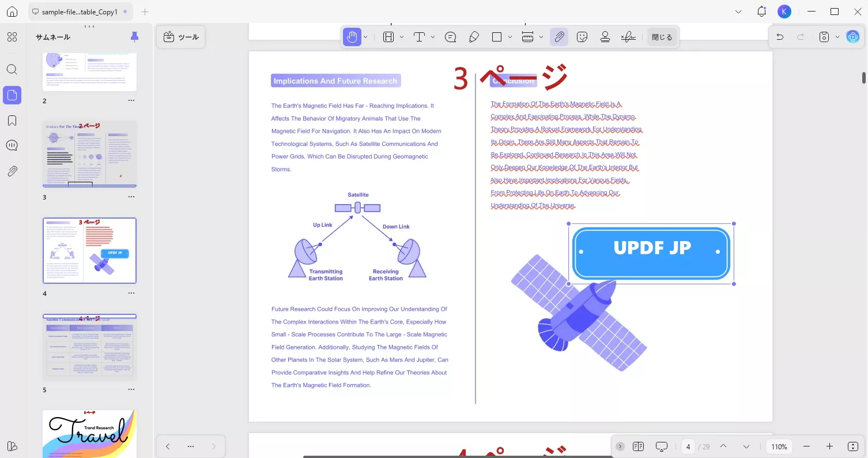This screenshot has width=868, height=458.
Task: Select page 5 table thumbnail
Action: (90, 347)
